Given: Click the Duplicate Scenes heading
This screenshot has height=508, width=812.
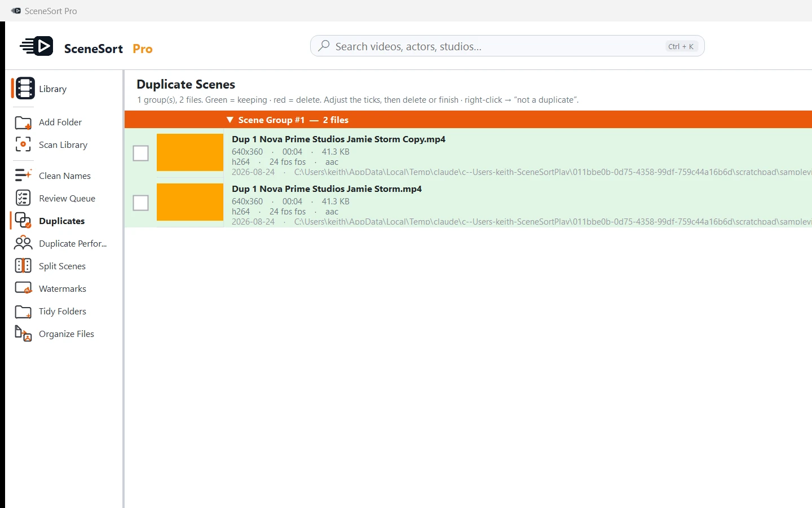Looking at the screenshot, I should click(x=186, y=84).
